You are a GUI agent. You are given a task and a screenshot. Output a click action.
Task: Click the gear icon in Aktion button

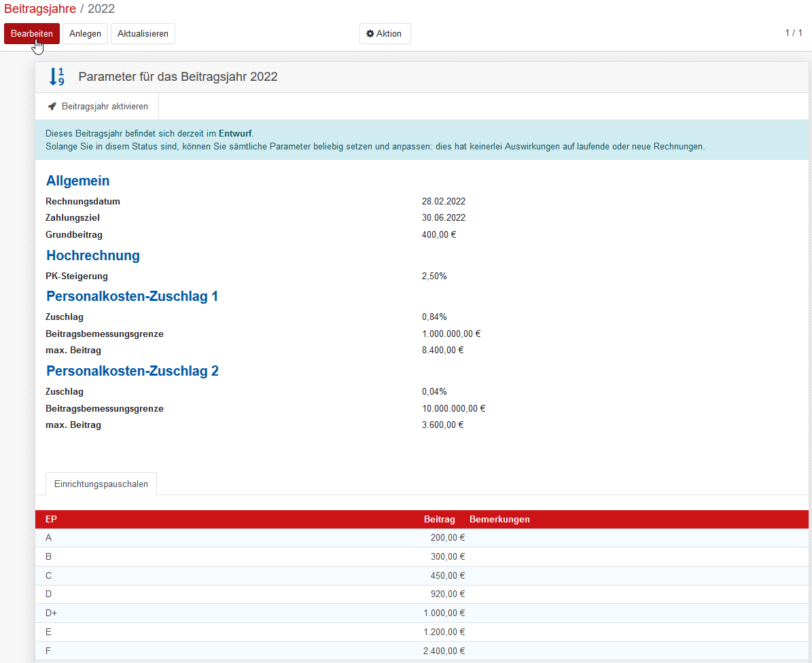pos(370,34)
